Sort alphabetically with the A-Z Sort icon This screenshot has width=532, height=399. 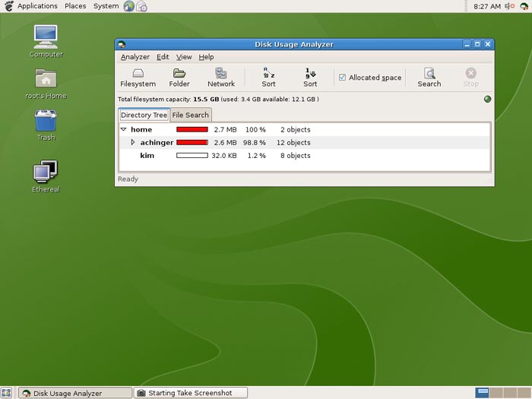pos(268,78)
